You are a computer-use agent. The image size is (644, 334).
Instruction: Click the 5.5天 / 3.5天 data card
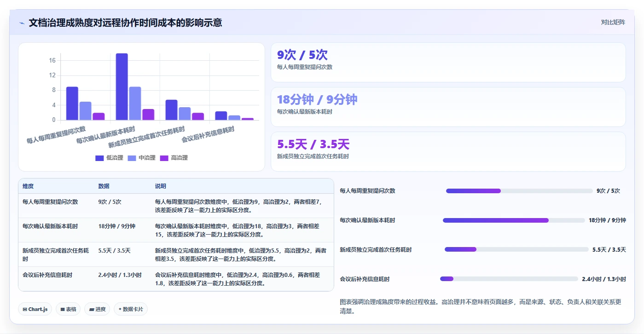448,151
